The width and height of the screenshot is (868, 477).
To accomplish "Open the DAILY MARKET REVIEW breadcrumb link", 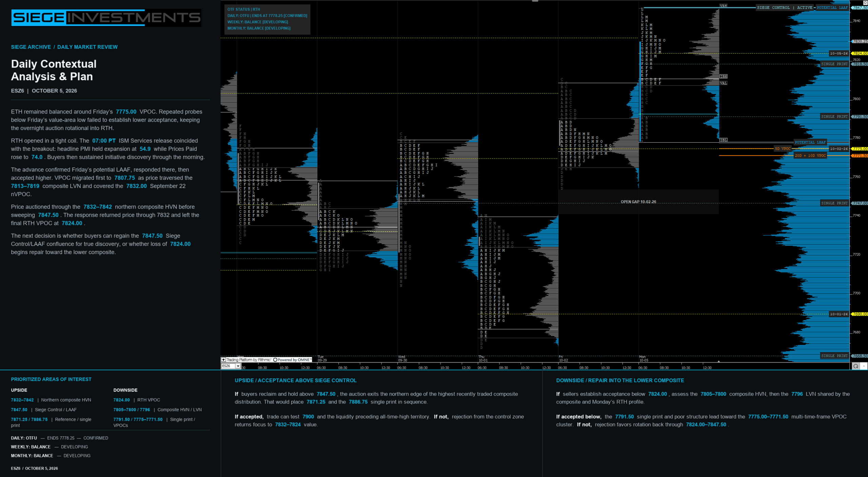I will pyautogui.click(x=87, y=47).
